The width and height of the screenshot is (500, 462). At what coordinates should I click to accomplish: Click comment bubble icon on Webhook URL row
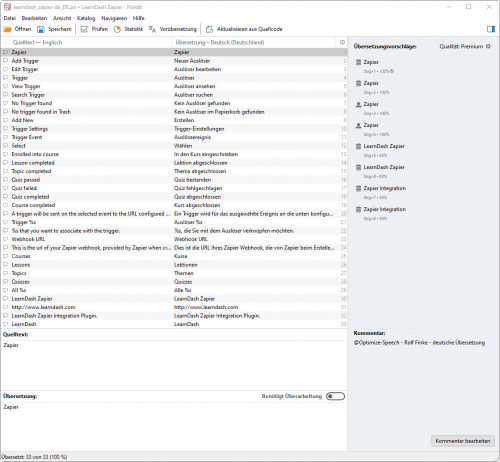coord(5,239)
